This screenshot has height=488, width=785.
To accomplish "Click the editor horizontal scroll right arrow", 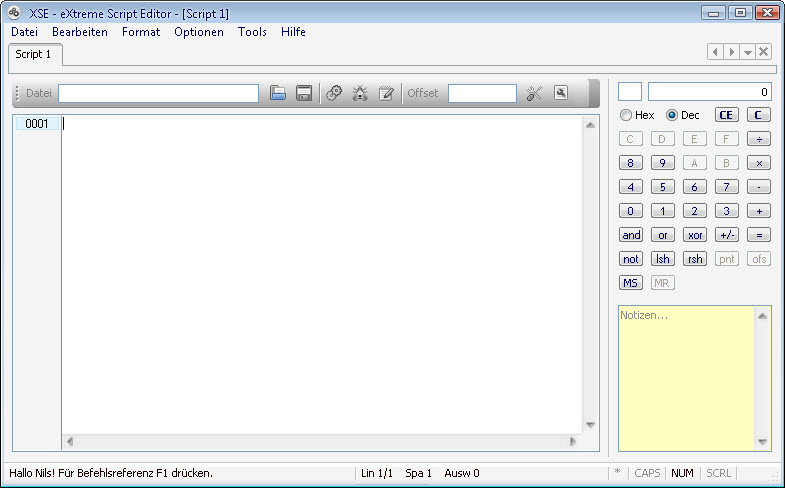I will click(573, 441).
